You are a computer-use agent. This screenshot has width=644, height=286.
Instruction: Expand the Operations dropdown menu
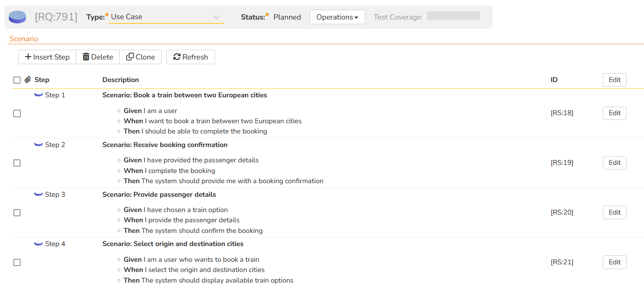point(337,17)
